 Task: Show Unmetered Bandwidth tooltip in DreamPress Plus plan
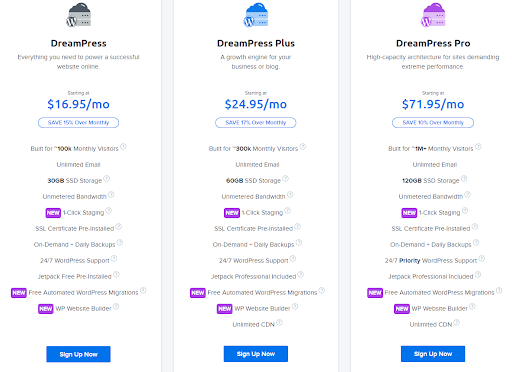290,195
